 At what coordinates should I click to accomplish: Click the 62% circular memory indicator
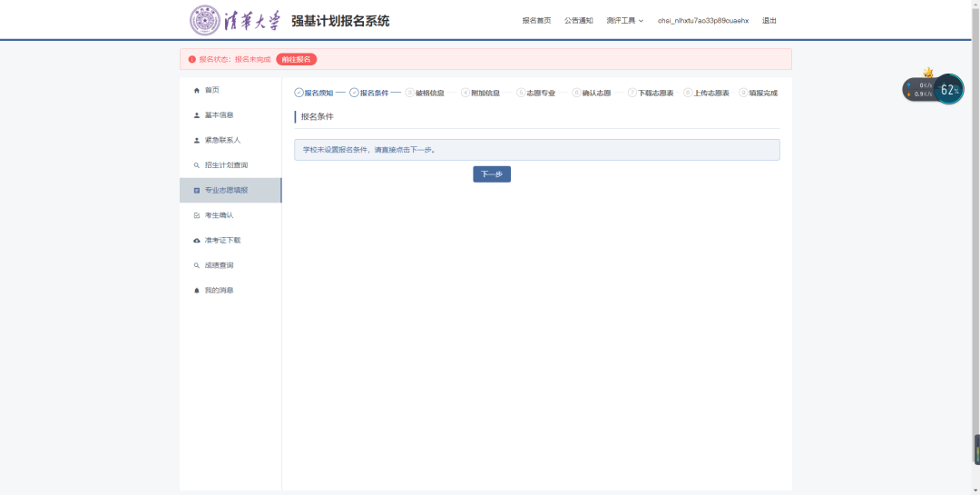coord(949,90)
